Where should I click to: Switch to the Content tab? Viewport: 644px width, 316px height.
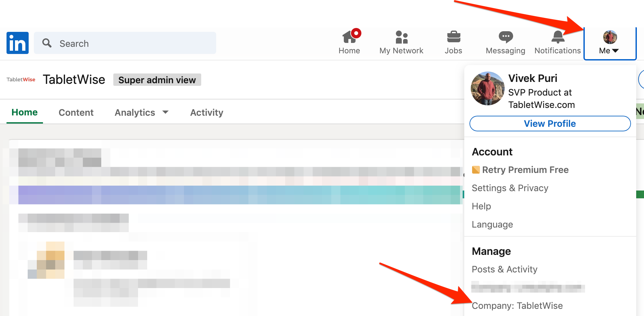[76, 112]
